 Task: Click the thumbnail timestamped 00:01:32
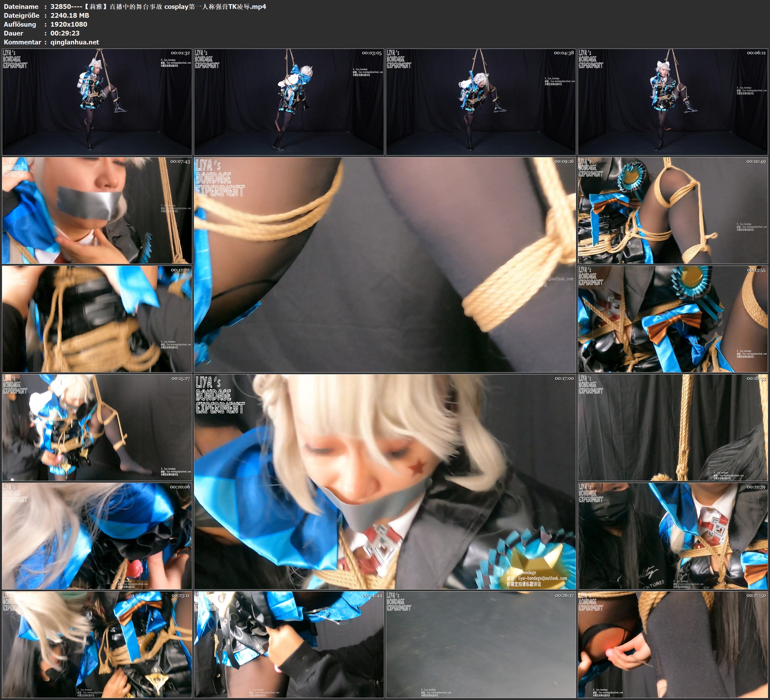[97, 102]
